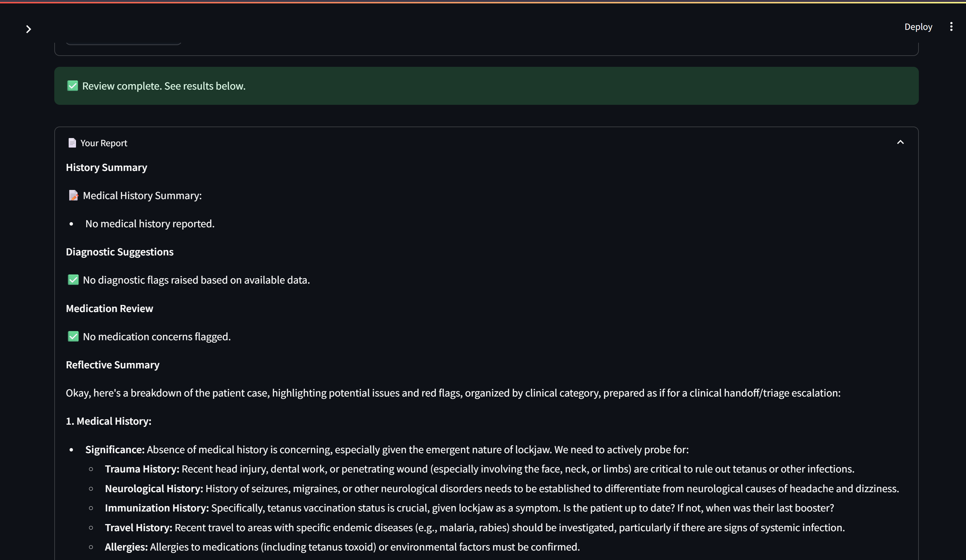Image resolution: width=966 pixels, height=560 pixels.
Task: Click the History Summary heading
Action: coord(107,168)
